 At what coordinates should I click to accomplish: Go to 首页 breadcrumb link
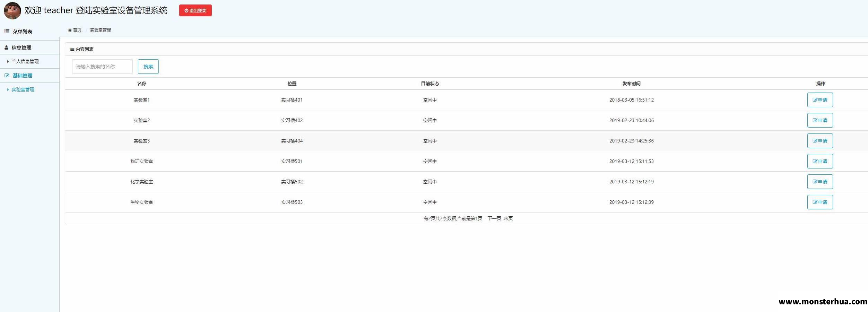[77, 30]
